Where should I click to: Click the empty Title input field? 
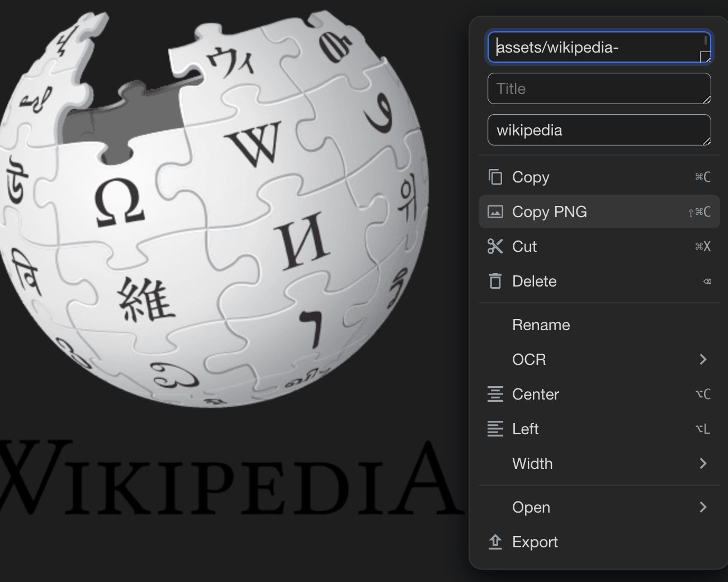point(599,88)
